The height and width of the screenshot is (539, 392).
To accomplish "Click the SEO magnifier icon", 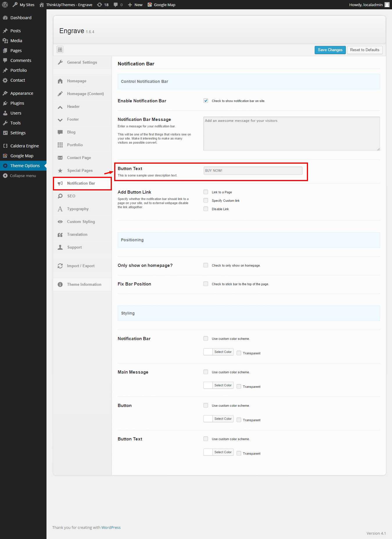I will coord(60,196).
